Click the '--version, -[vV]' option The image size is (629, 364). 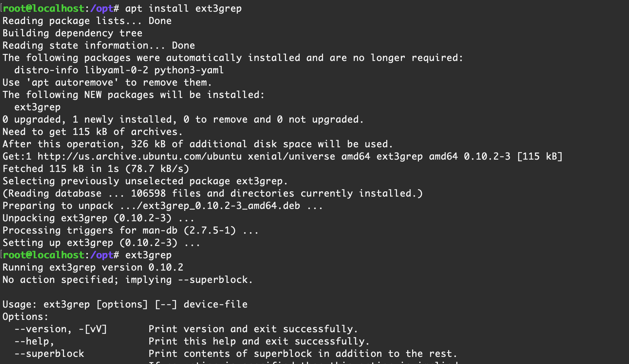pyautogui.click(x=61, y=329)
